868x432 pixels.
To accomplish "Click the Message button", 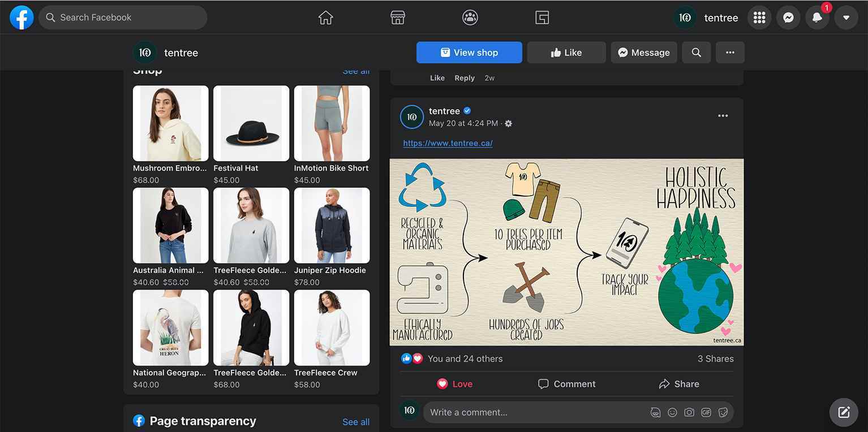I will pyautogui.click(x=644, y=53).
